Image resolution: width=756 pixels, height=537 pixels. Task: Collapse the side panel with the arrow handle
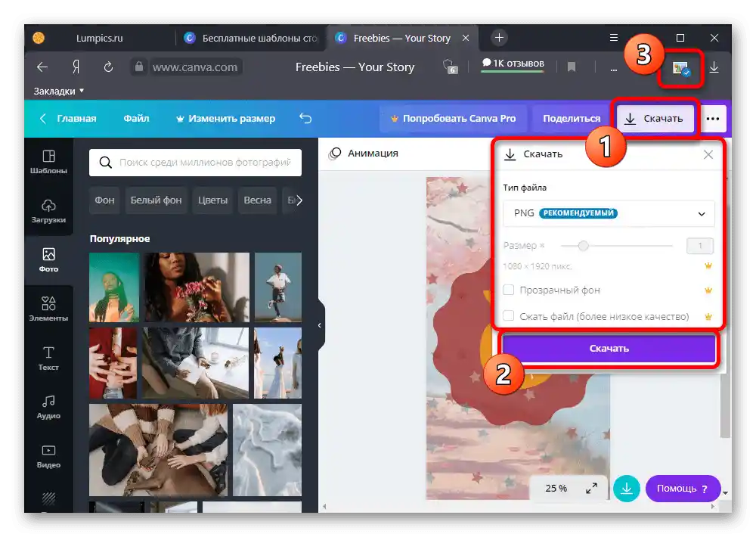tap(320, 325)
